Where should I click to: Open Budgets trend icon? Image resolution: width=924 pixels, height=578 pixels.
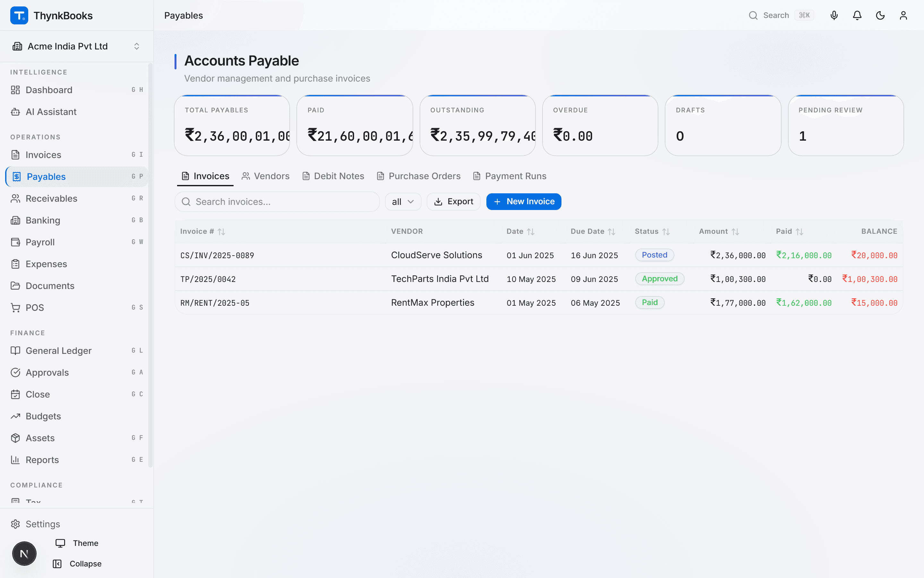click(15, 416)
